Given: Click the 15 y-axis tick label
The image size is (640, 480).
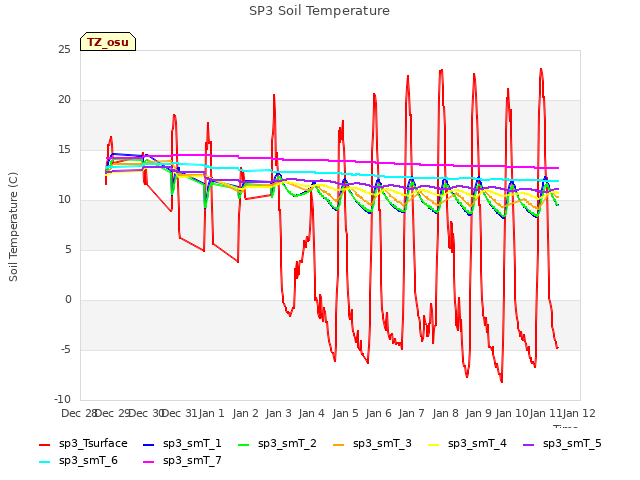Looking at the screenshot, I should tap(64, 150).
